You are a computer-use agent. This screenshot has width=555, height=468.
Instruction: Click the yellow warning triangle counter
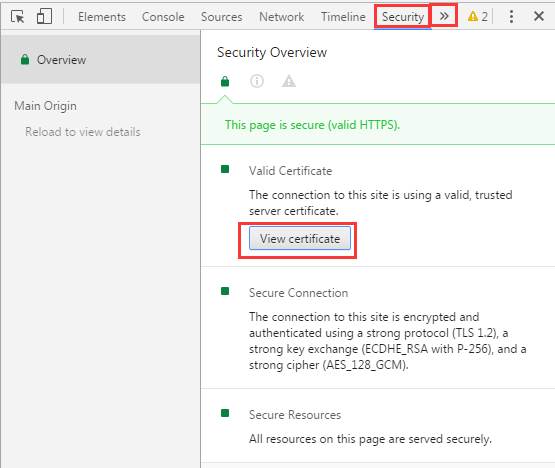477,16
